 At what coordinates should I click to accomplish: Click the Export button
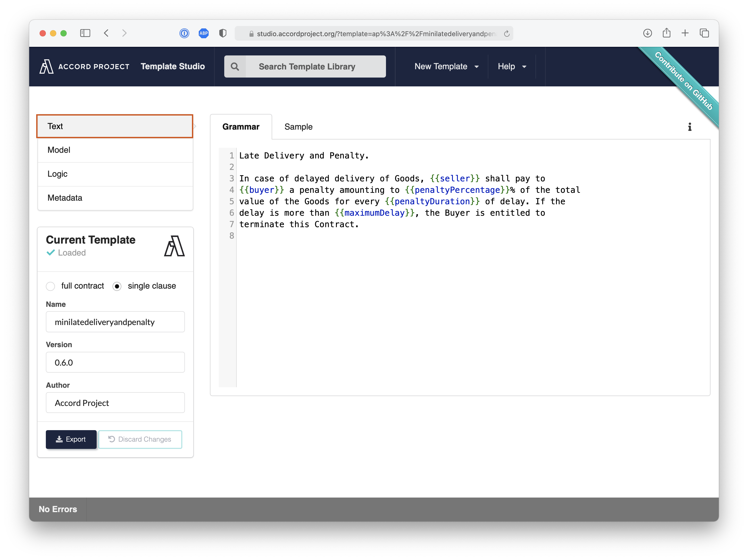point(70,439)
